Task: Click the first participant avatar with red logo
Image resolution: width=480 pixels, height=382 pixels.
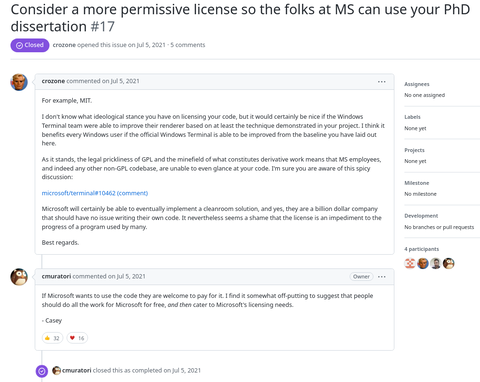Action: tap(410, 263)
